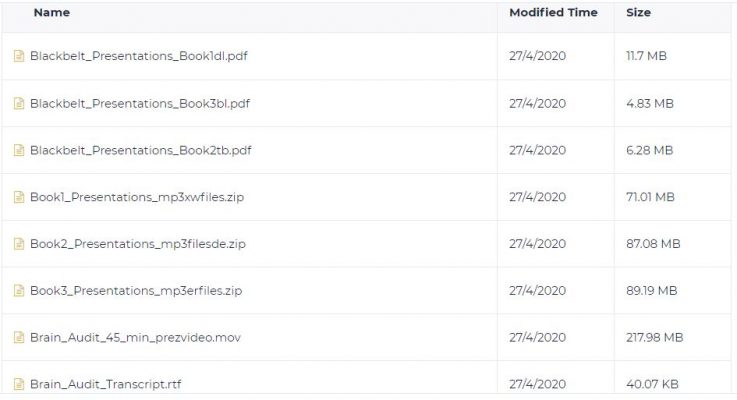The image size is (737, 400).
Task: Click file icon beside Book1_Presentations_mp3xwfiles.zip
Action: 19,197
